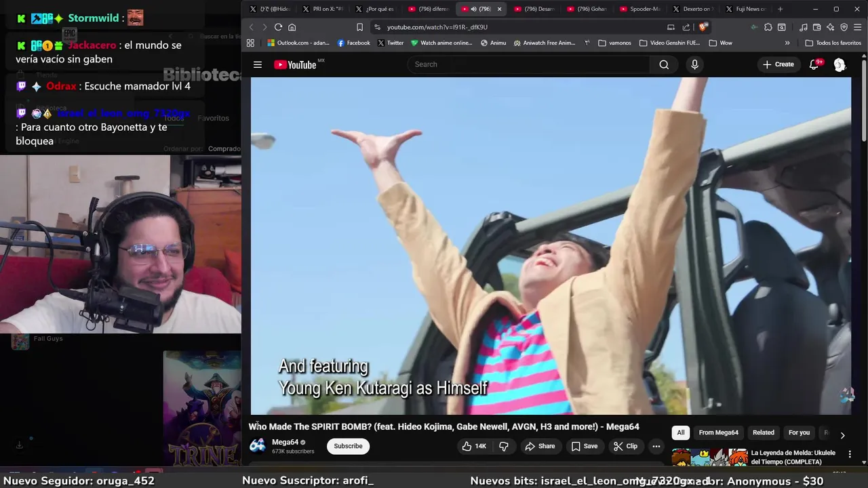Open more actions menu under the video
This screenshot has height=488, width=868.
(x=656, y=446)
